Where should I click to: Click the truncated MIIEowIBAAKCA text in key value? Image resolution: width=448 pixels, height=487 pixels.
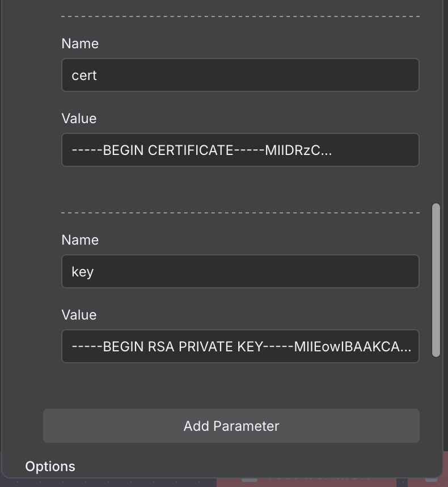352,346
